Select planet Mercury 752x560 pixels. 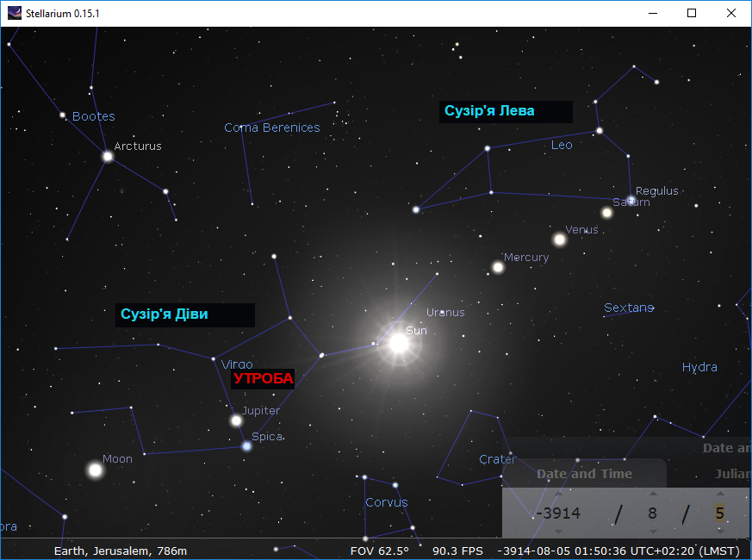[x=498, y=267]
